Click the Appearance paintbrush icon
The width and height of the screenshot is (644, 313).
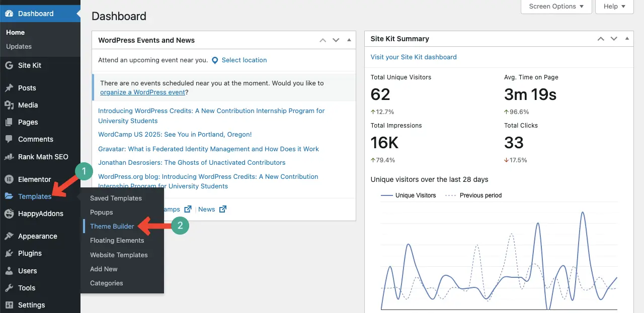9,236
